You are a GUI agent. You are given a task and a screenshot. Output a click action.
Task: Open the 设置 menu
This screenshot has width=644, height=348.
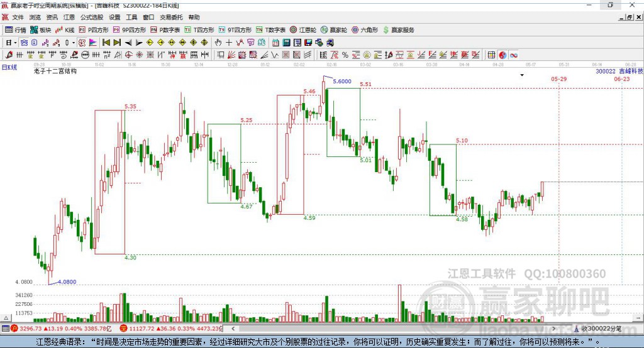[114, 17]
